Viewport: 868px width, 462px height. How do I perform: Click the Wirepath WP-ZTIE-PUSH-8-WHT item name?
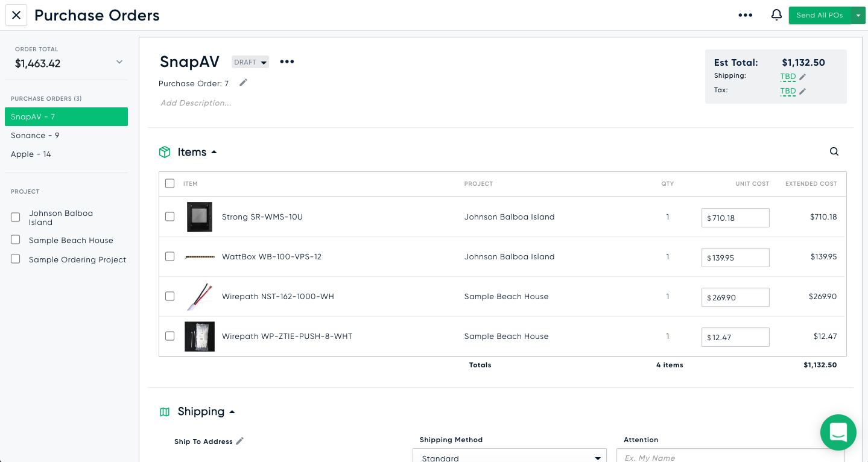(x=287, y=337)
